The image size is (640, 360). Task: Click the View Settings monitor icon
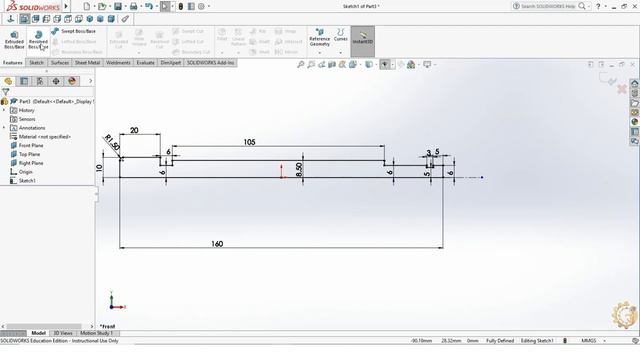click(427, 64)
